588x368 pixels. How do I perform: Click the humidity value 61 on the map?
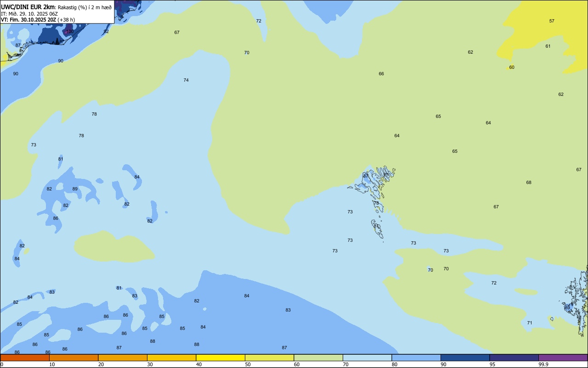point(548,46)
